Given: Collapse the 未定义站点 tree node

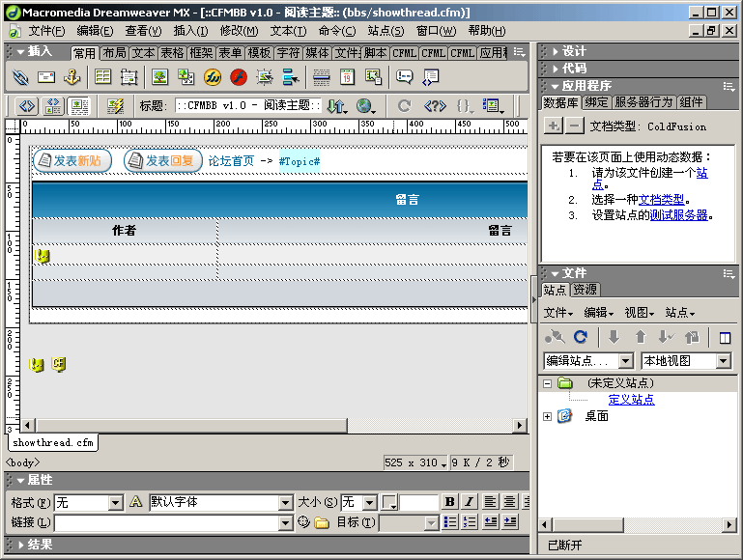Looking at the screenshot, I should [547, 383].
